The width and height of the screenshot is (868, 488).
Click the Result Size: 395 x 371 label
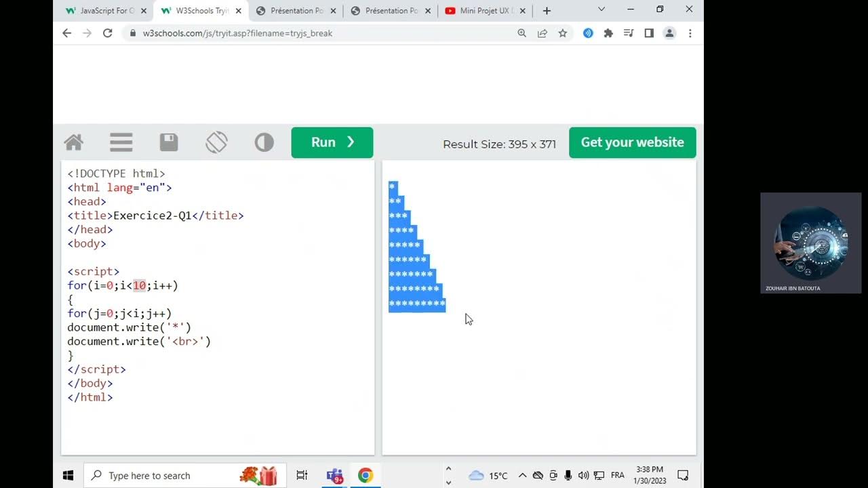coord(499,144)
